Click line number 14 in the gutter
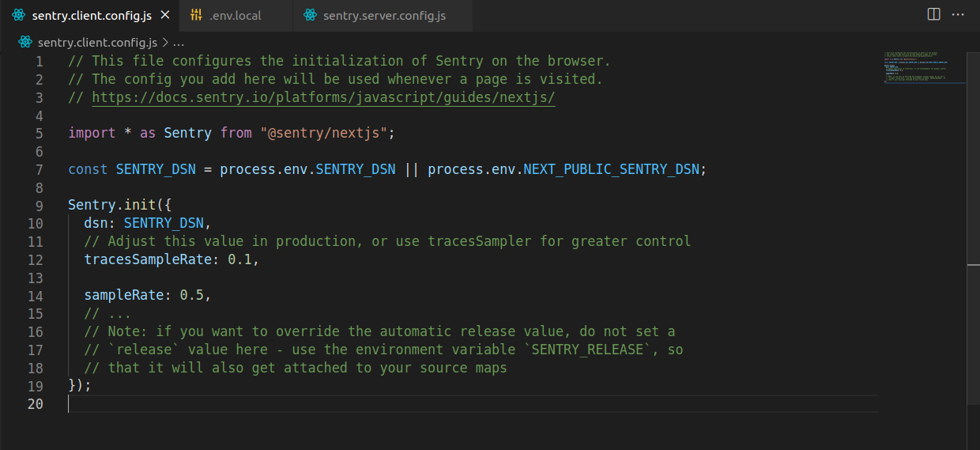This screenshot has height=450, width=980. (x=35, y=296)
